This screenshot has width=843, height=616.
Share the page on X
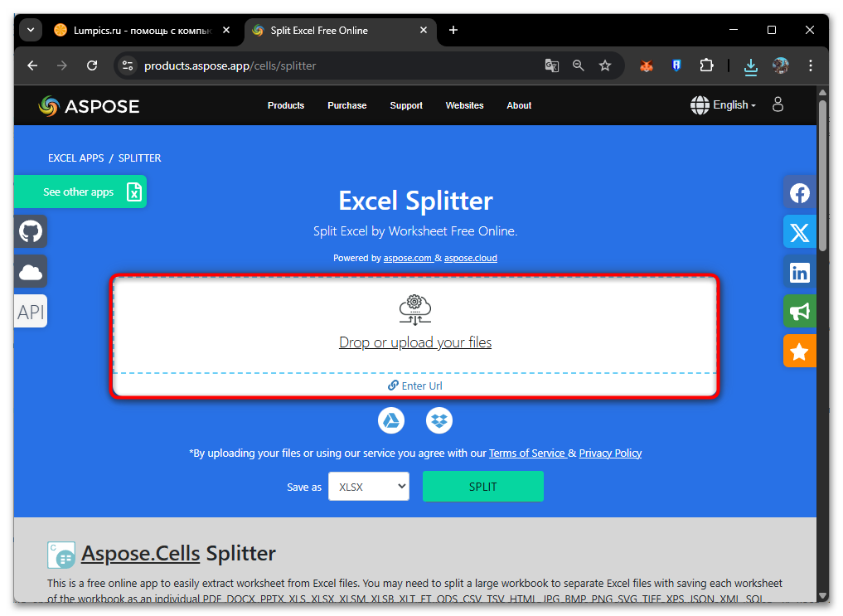point(799,232)
